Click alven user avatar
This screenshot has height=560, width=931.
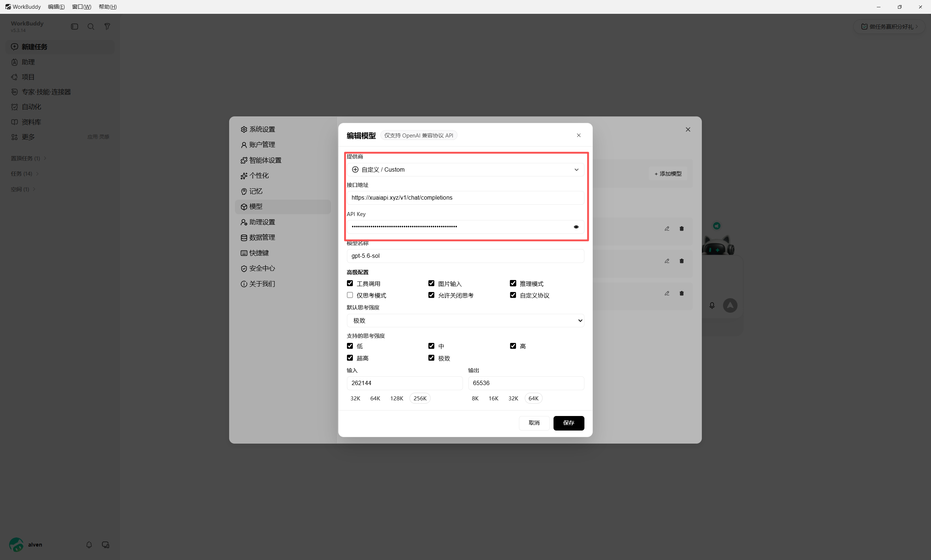tap(16, 544)
